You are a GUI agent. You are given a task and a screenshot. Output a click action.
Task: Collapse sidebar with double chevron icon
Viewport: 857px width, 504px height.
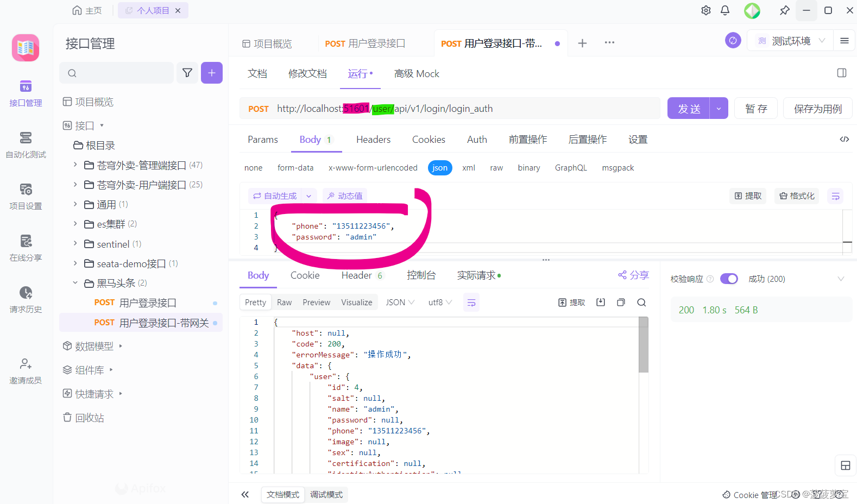(245, 494)
